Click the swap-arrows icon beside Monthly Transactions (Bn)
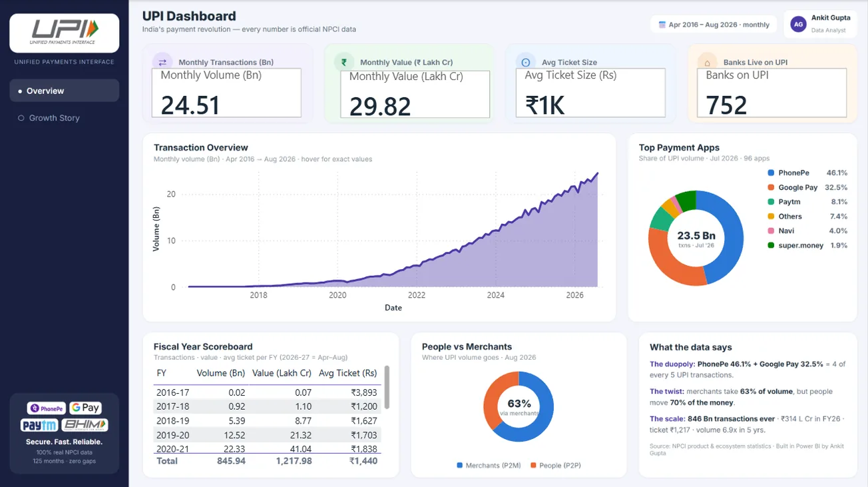Screen dimensions: 868x487 tap(162, 62)
